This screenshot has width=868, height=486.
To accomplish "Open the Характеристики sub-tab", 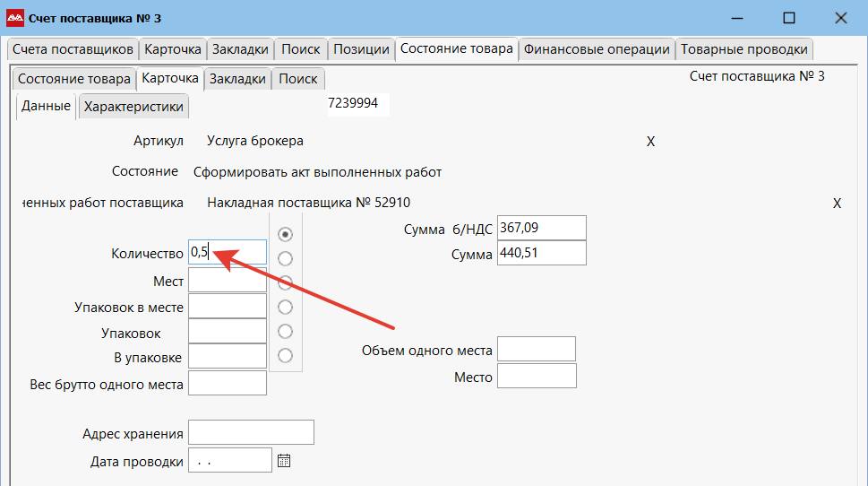I will click(133, 107).
